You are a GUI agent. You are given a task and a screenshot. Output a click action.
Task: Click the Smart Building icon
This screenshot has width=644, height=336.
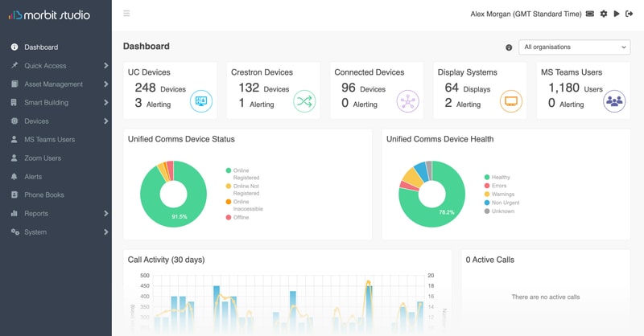pos(14,102)
